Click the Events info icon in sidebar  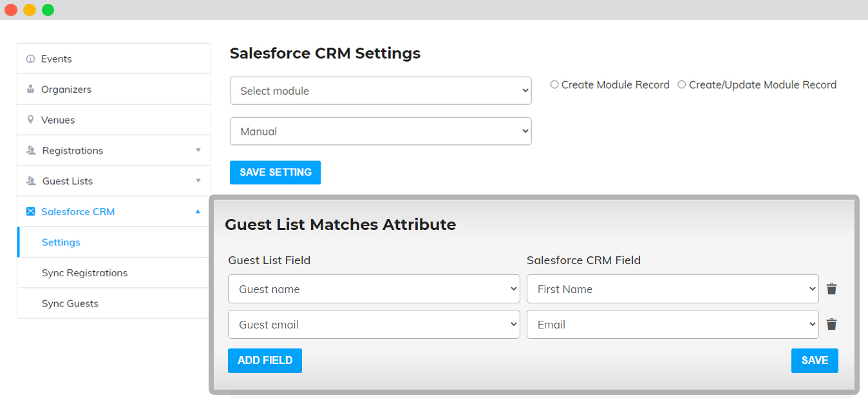point(30,59)
